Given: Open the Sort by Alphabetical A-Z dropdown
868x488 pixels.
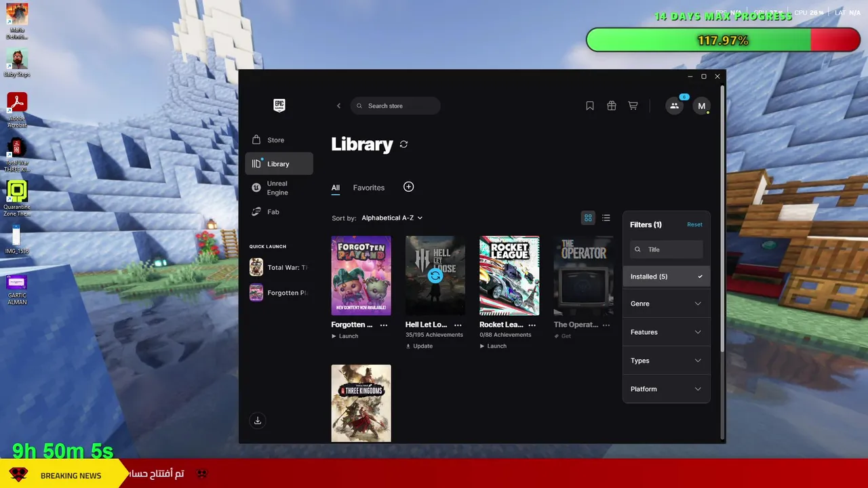Looking at the screenshot, I should coord(392,218).
